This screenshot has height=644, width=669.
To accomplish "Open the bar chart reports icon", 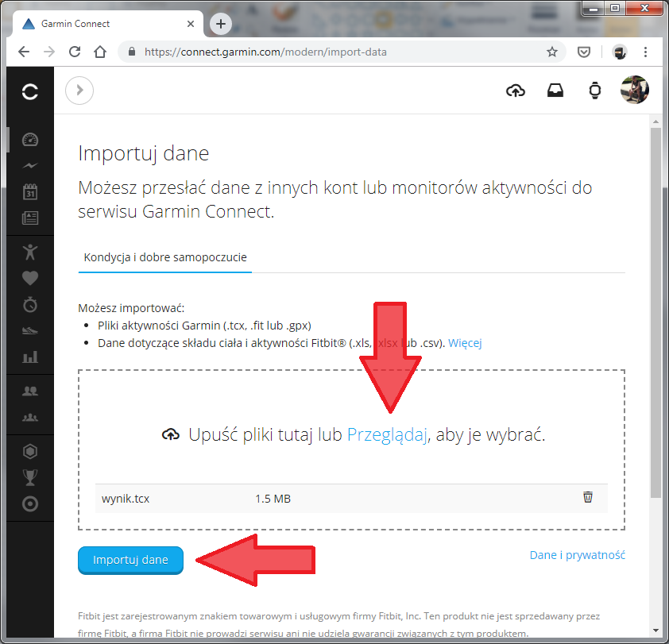I will (30, 357).
